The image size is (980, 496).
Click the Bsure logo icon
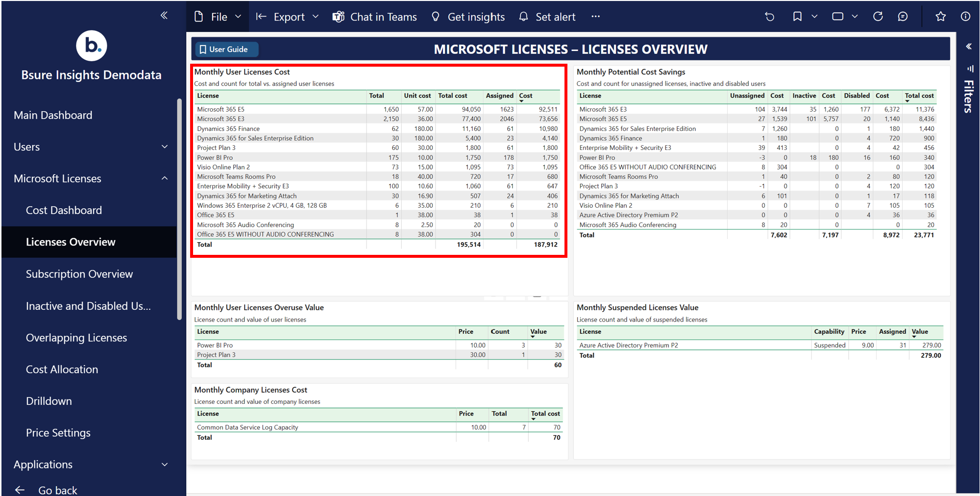(92, 46)
